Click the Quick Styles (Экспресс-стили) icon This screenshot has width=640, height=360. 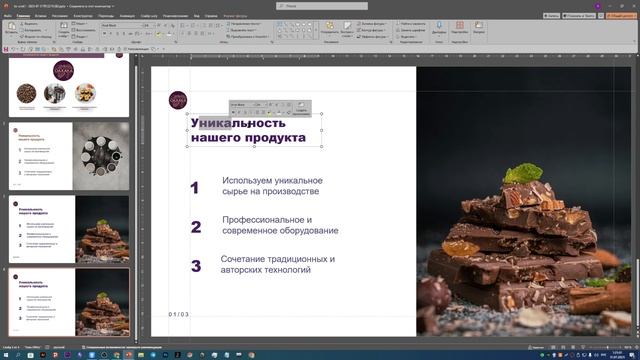pyautogui.click(x=347, y=26)
